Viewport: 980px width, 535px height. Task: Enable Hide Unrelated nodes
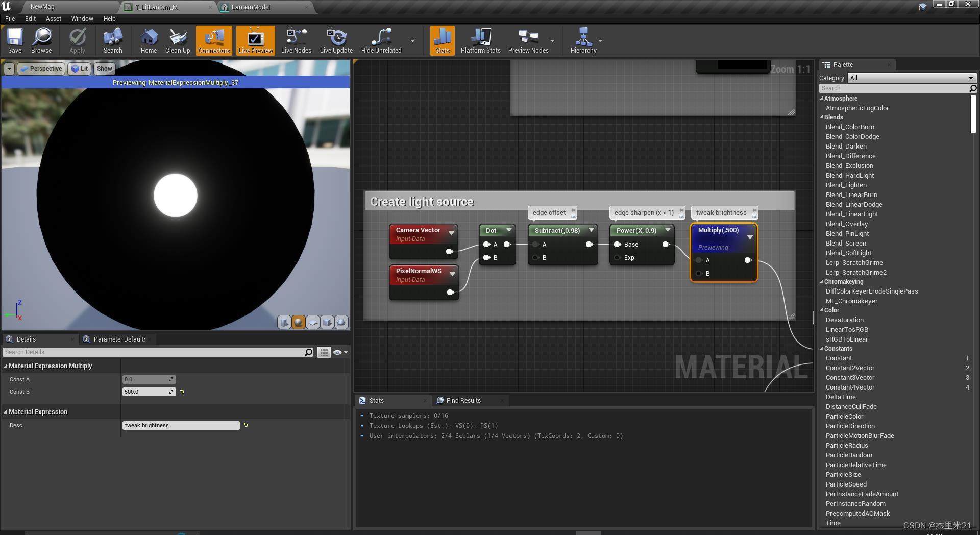(x=381, y=40)
